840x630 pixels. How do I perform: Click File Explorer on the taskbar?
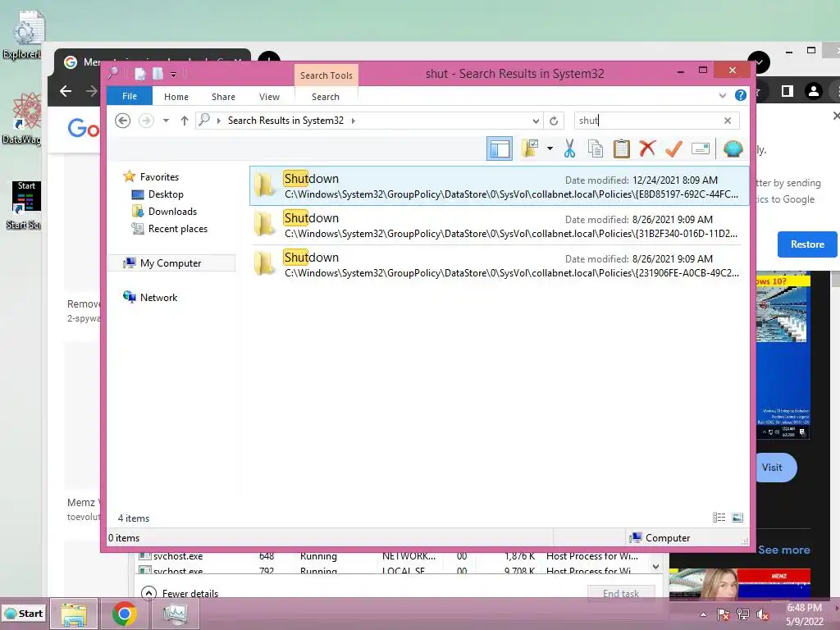click(74, 614)
